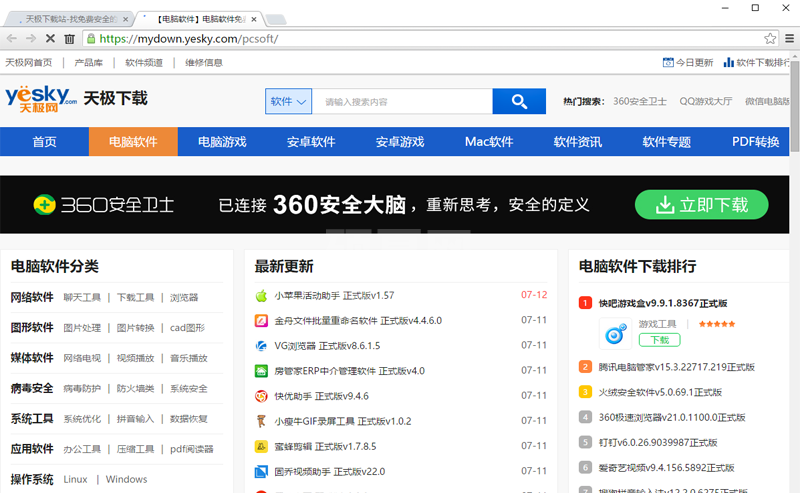The height and width of the screenshot is (493, 800).
Task: Open the 图片处理 category link
Action: [x=82, y=328]
